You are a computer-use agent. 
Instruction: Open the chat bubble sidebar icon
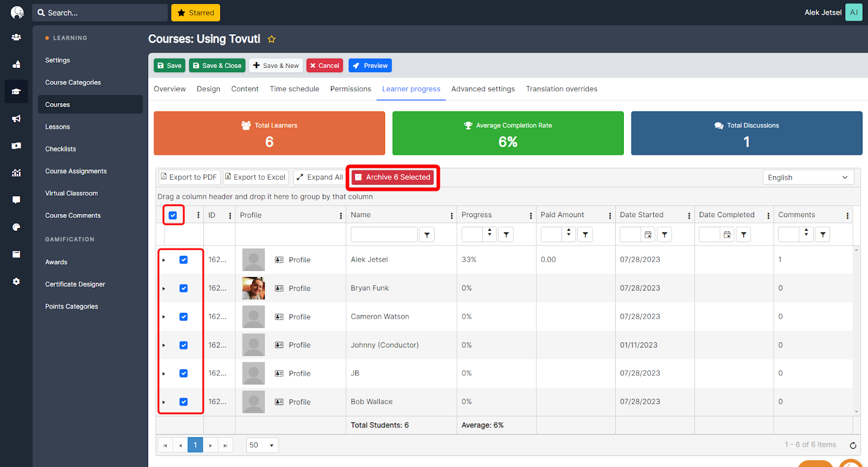click(x=16, y=200)
